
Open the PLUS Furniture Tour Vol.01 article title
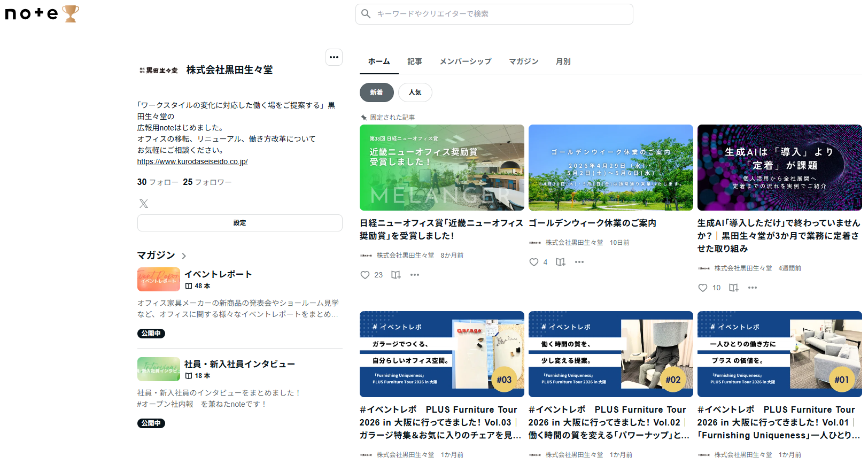[779, 422]
